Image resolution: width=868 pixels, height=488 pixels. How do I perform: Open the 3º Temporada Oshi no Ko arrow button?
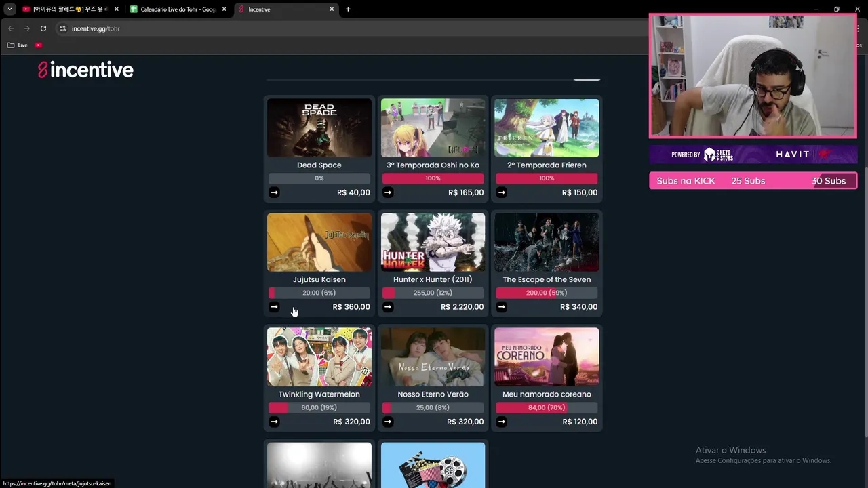[388, 192]
